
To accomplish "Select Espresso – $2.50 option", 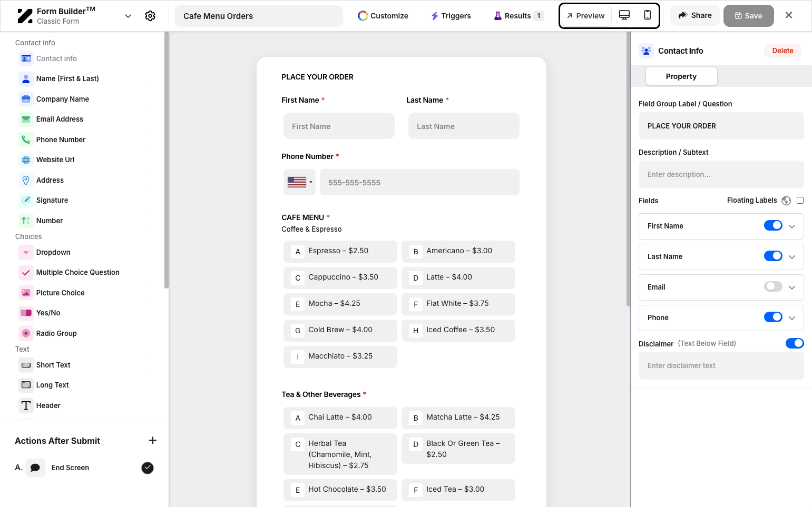I will [340, 251].
